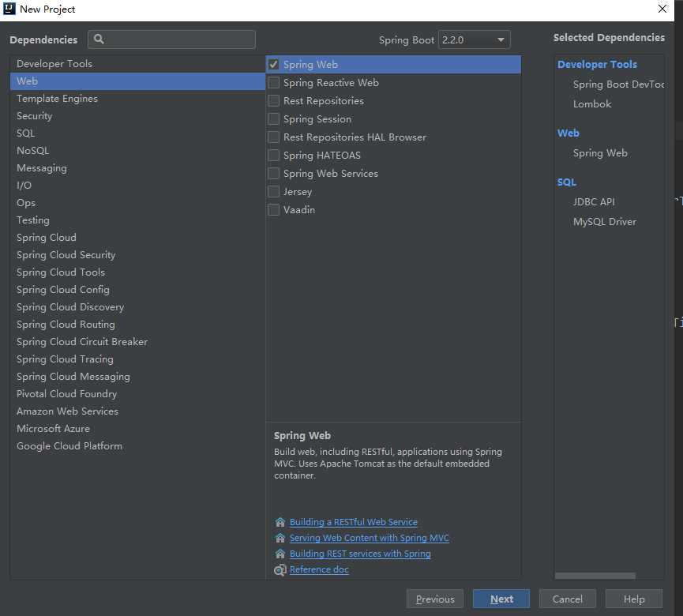Open Spring Cloud Tracing category

coord(137,359)
